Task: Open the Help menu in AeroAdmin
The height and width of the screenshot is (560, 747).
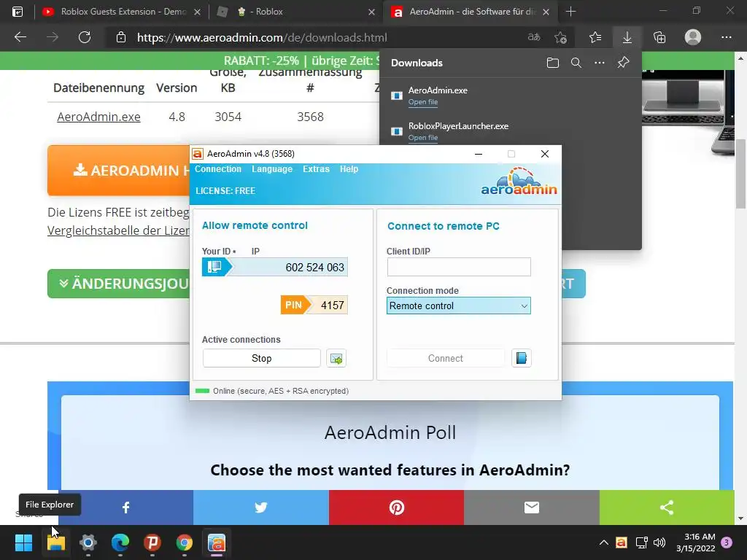Action: (349, 169)
